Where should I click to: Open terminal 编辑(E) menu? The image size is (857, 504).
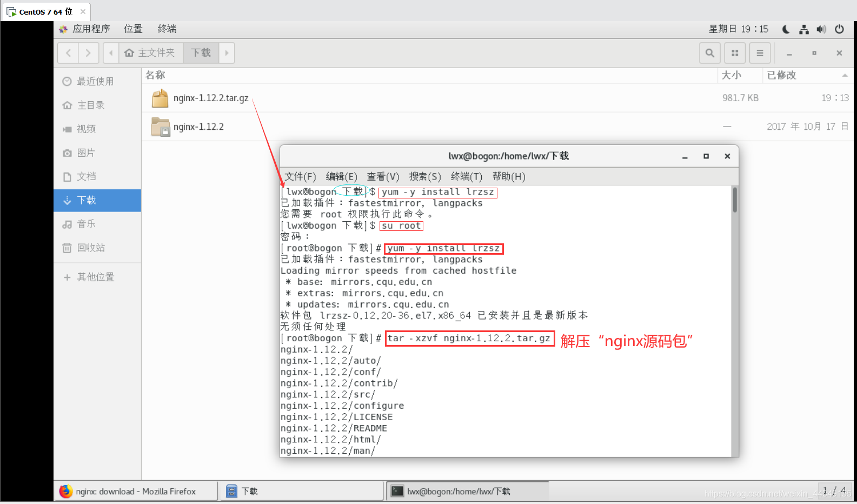click(x=341, y=176)
